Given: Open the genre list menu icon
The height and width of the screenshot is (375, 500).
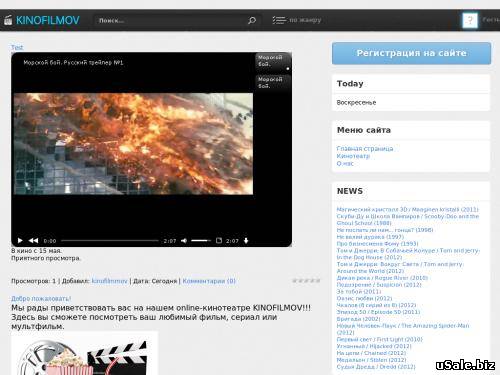Looking at the screenshot, I should [x=279, y=20].
